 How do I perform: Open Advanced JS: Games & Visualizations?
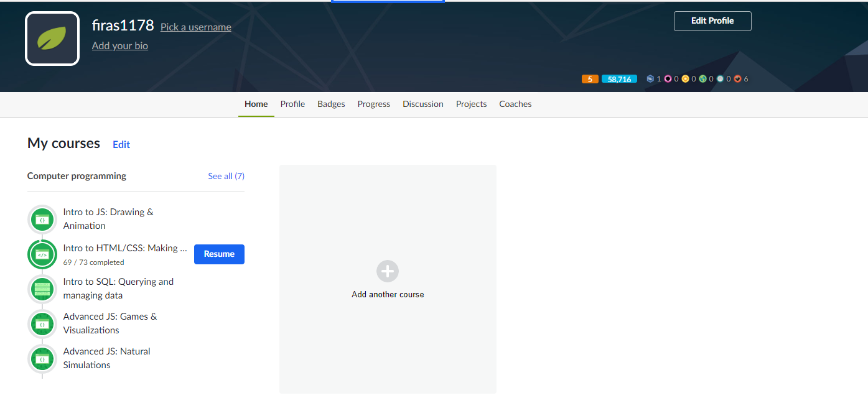pyautogui.click(x=110, y=323)
